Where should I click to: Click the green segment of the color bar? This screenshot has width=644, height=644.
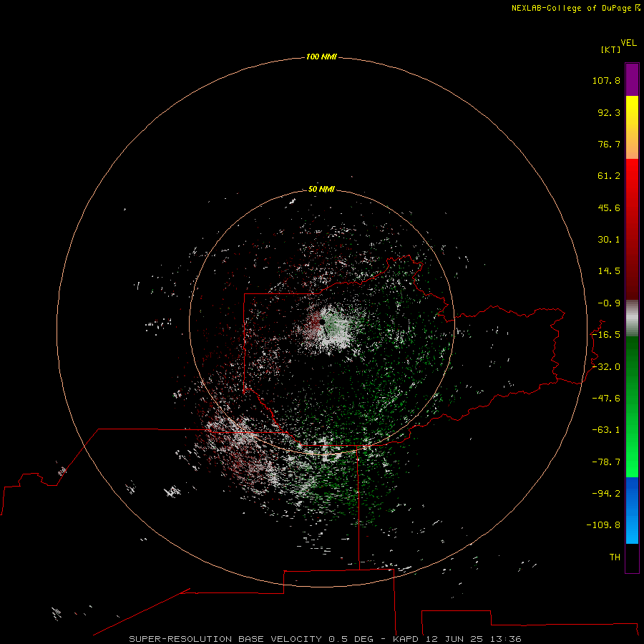click(x=632, y=406)
